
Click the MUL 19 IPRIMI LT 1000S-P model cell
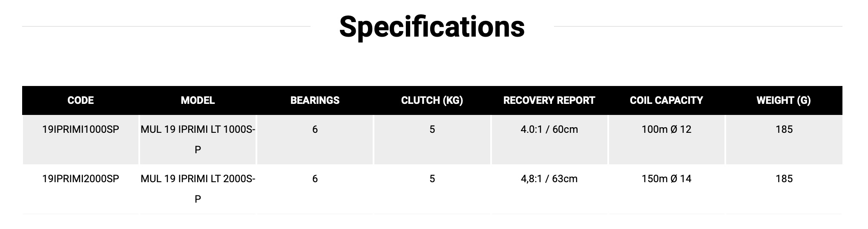198,139
